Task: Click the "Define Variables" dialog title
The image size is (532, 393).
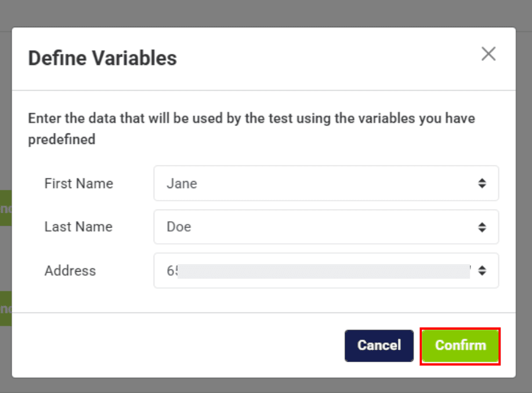Action: pyautogui.click(x=103, y=58)
